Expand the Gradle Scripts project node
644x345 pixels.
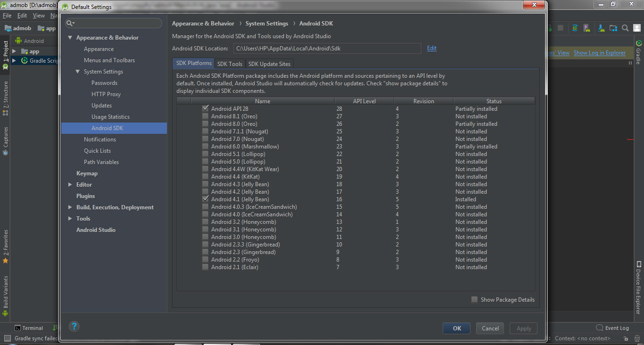pos(14,61)
